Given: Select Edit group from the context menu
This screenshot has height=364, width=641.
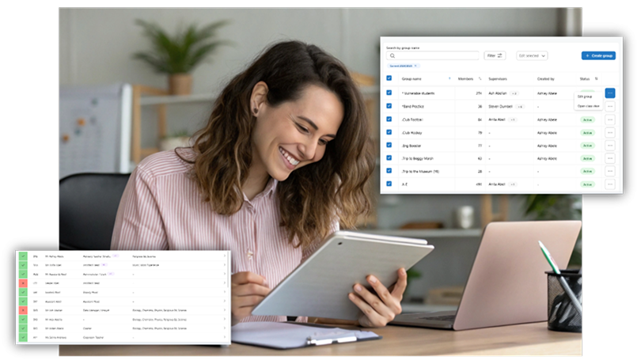Looking at the screenshot, I should 585,97.
